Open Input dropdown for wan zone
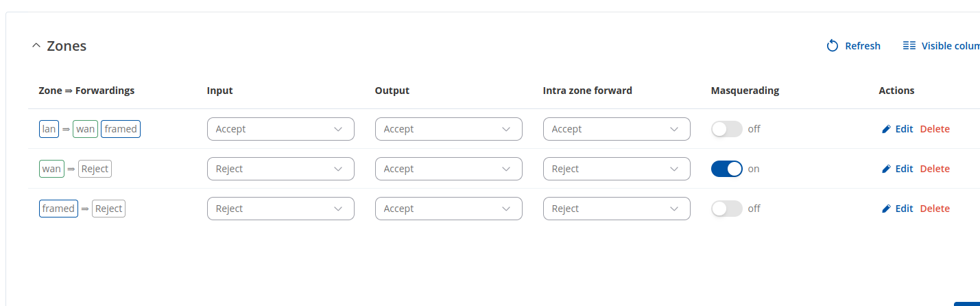 tap(280, 169)
